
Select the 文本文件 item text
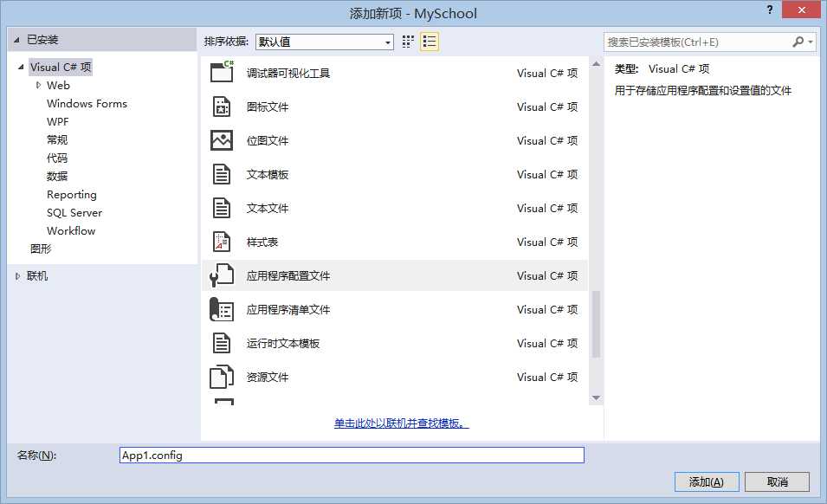[x=268, y=208]
